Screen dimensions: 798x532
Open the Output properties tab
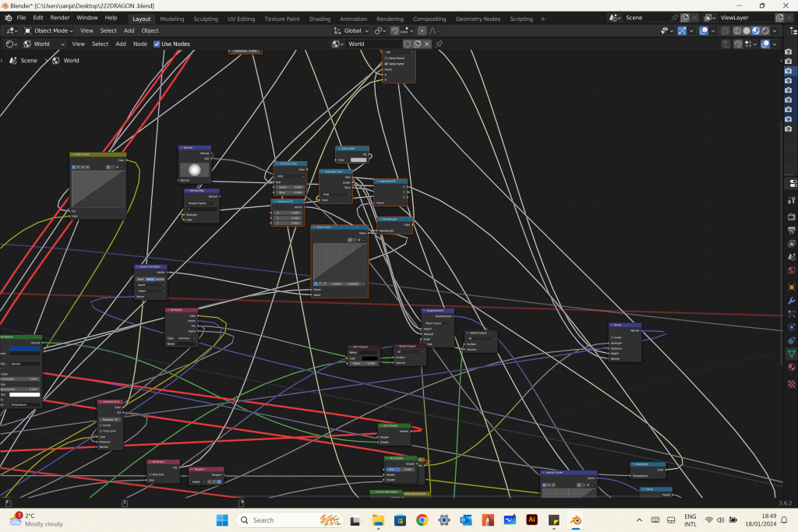pos(792,230)
